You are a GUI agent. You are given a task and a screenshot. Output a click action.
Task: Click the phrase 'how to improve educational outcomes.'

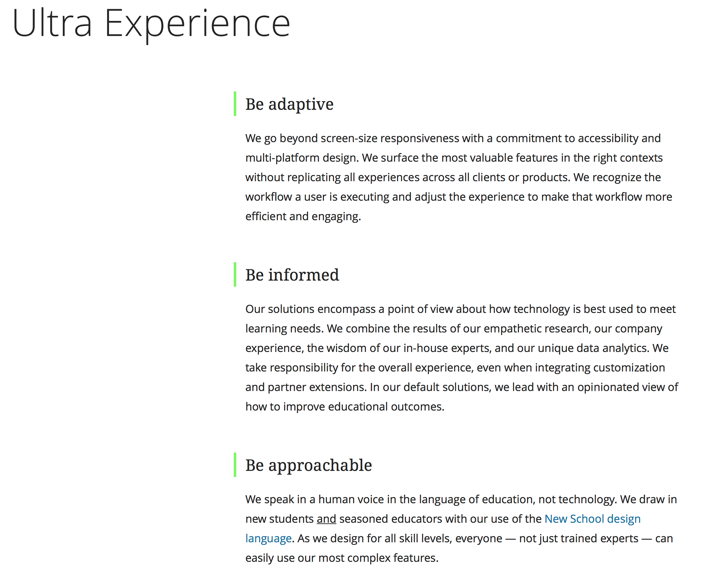345,407
